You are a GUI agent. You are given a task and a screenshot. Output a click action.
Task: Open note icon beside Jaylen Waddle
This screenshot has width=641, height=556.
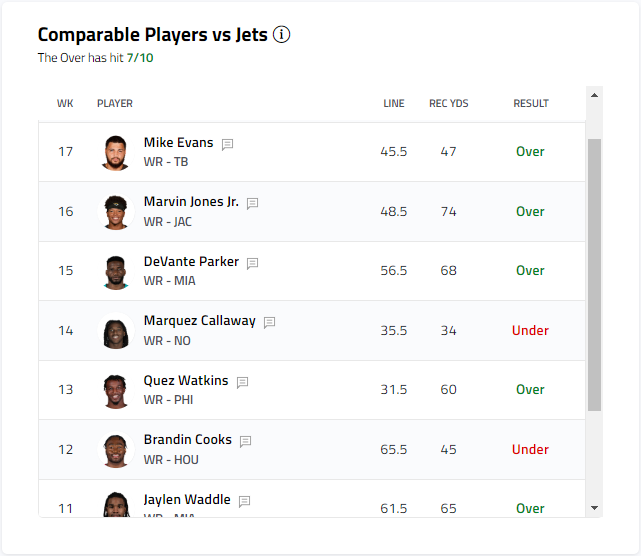point(245,501)
